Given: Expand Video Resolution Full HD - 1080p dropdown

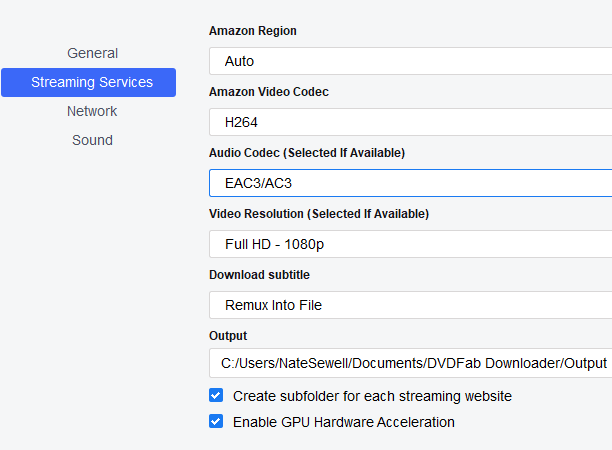Looking at the screenshot, I should click(x=411, y=244).
